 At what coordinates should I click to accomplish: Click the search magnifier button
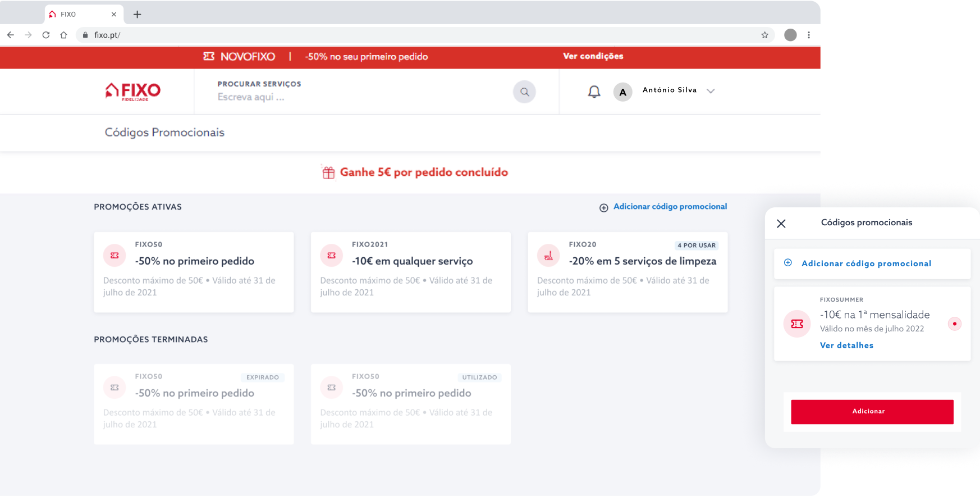[524, 92]
